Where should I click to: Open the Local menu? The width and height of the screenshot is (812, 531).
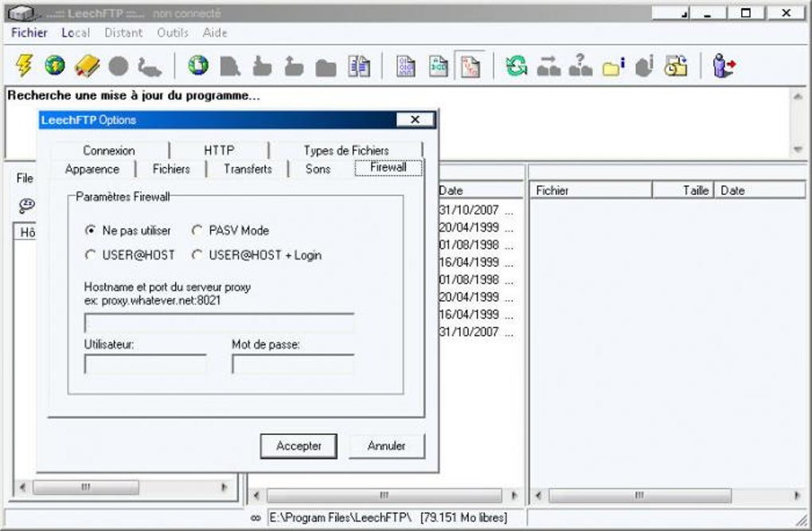click(76, 33)
